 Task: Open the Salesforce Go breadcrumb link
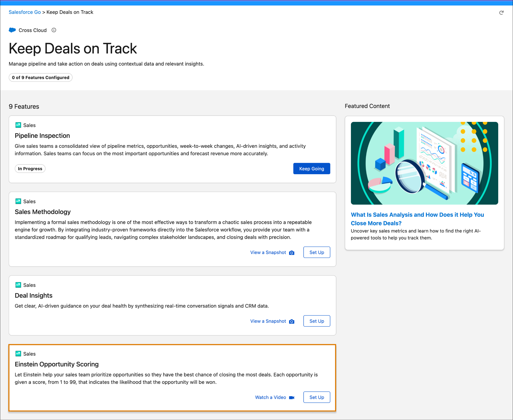click(x=25, y=12)
